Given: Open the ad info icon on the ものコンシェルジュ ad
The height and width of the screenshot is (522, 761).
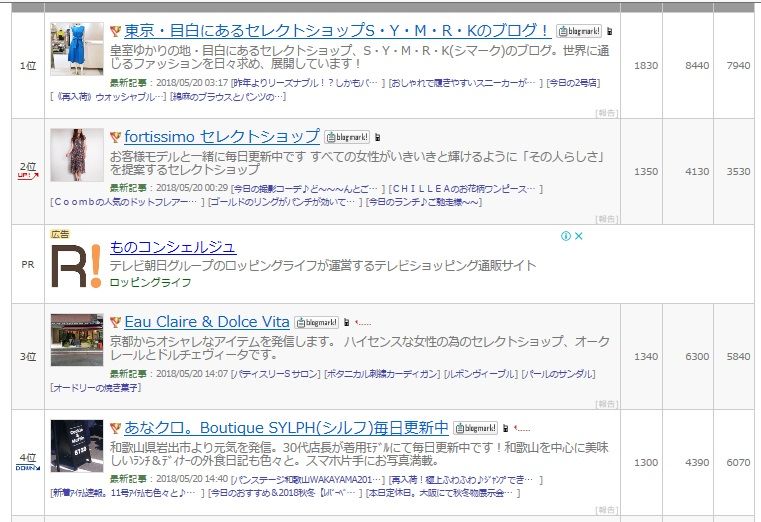Looking at the screenshot, I should coord(565,236).
